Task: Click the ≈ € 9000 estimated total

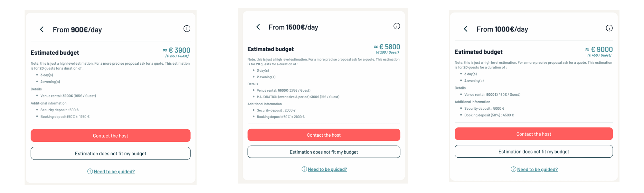Action: (x=599, y=50)
